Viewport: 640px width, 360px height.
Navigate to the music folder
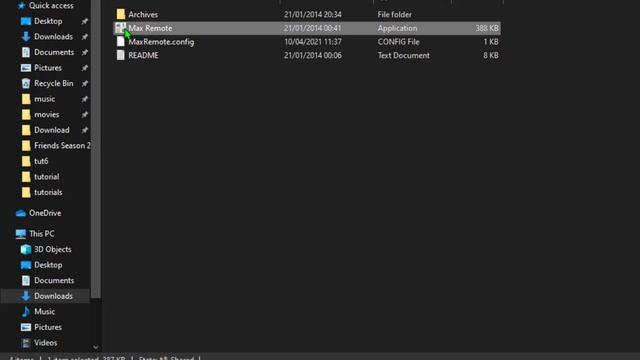click(44, 99)
